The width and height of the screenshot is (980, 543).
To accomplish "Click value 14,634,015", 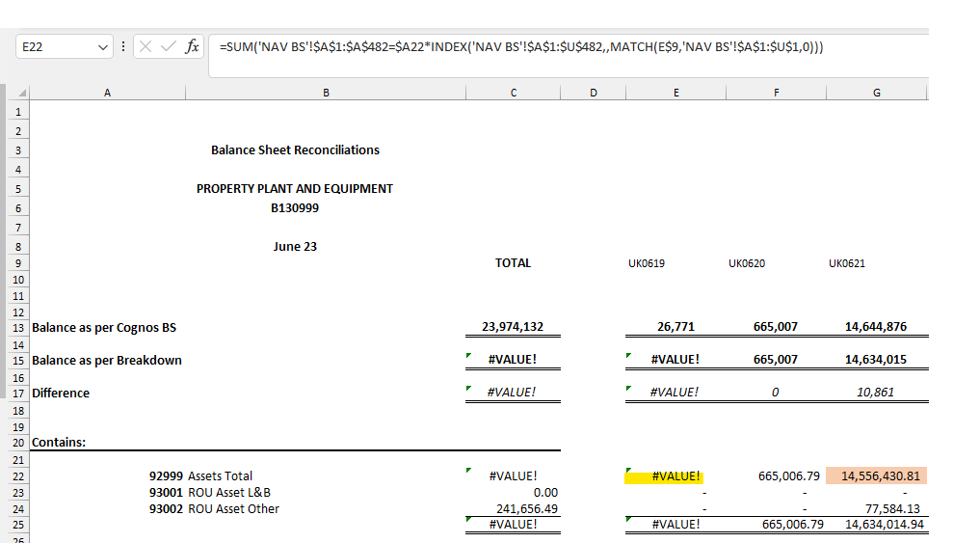I will [x=876, y=360].
